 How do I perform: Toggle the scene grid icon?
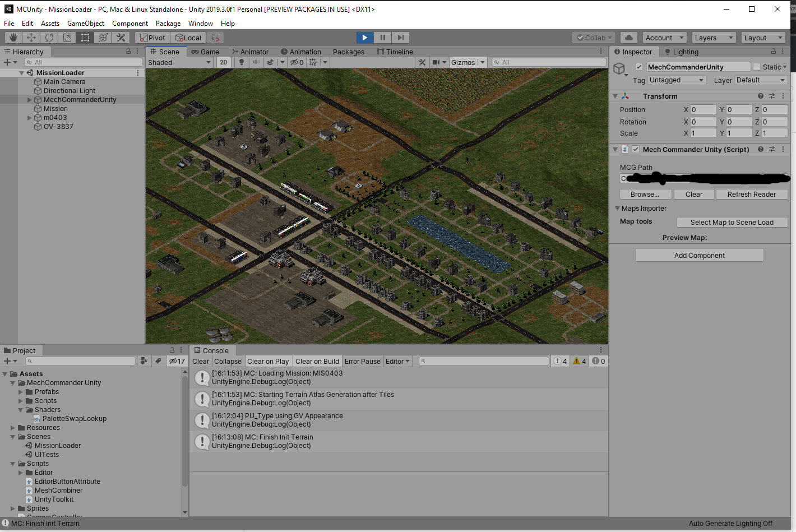pos(313,62)
